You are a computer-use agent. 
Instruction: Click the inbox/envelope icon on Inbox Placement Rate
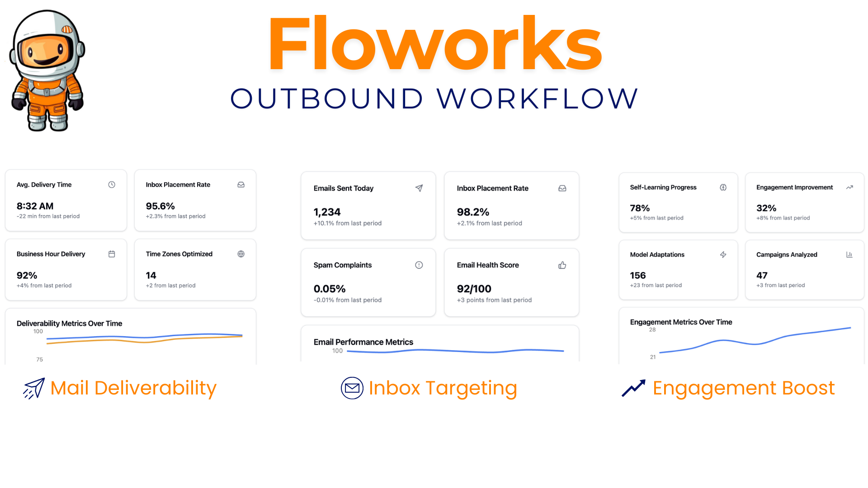241,185
